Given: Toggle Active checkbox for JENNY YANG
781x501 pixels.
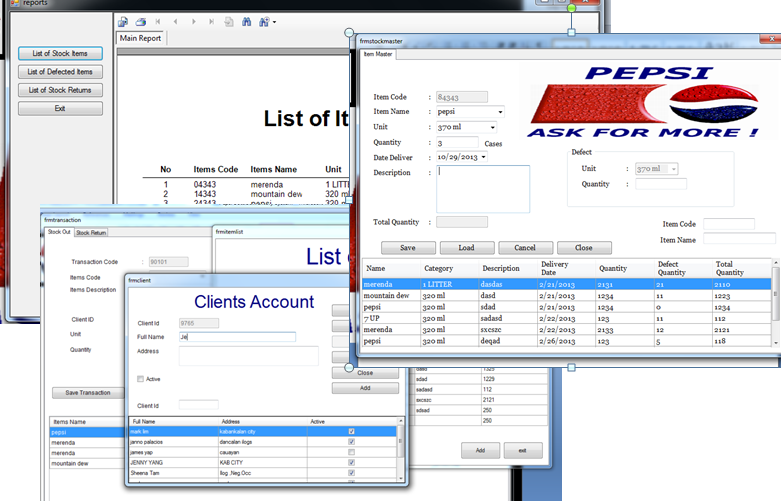Looking at the screenshot, I should pos(352,463).
